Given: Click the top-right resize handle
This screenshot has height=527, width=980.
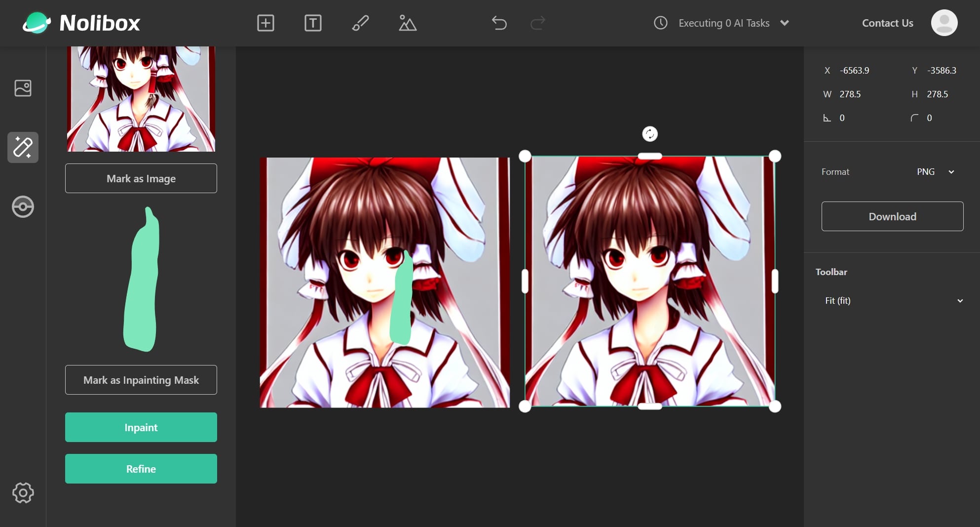Looking at the screenshot, I should (775, 156).
